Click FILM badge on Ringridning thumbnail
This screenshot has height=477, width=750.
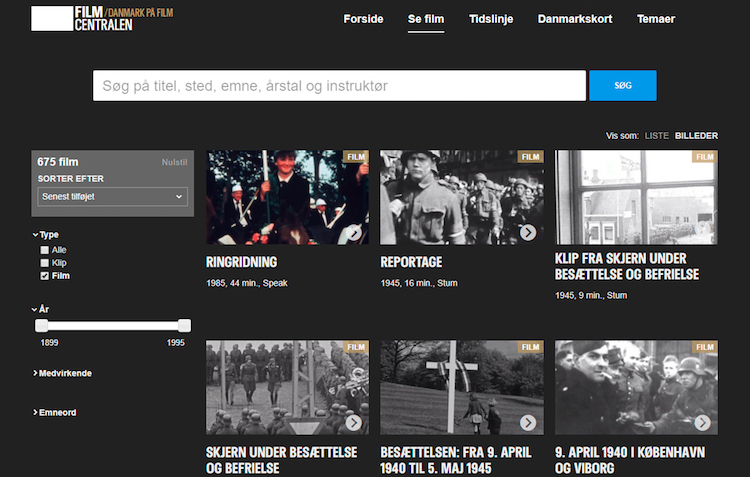coord(355,157)
